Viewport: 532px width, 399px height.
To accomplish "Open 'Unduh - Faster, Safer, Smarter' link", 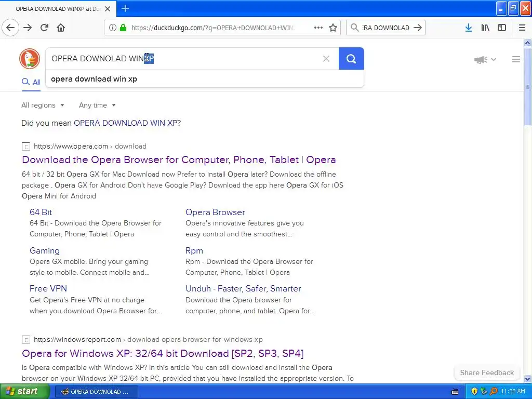I will [x=243, y=288].
